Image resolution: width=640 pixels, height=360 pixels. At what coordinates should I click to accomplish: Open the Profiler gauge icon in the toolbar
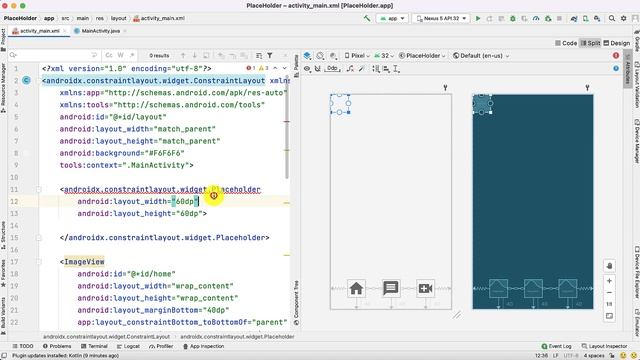click(536, 18)
